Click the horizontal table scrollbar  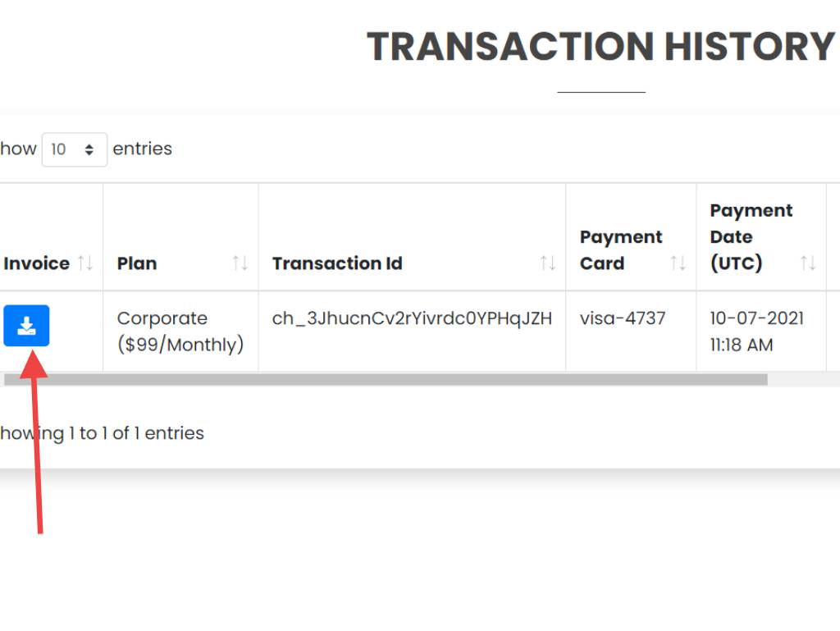(x=386, y=380)
